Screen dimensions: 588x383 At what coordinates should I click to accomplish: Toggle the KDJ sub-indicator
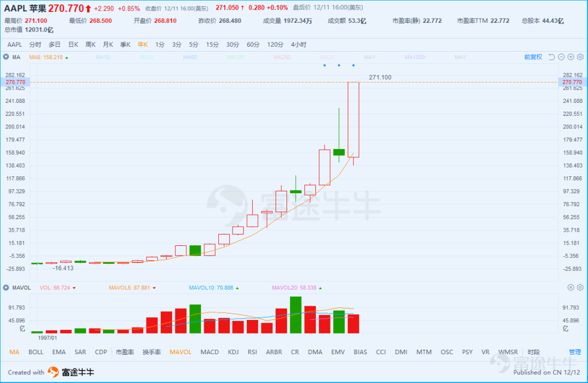pos(233,352)
